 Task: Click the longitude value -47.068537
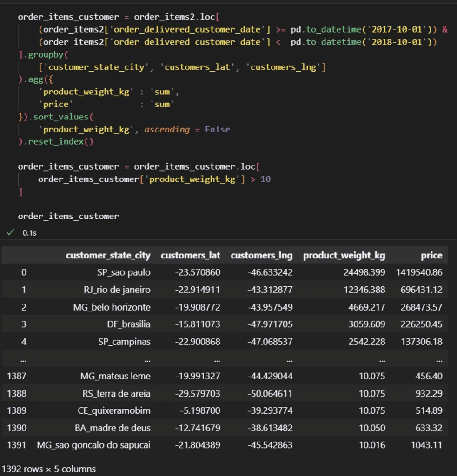[270, 342]
